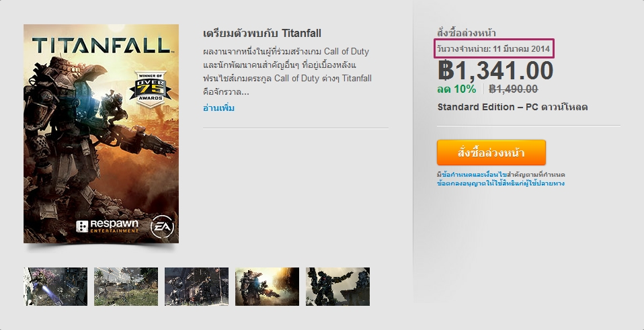Viewport: 644px width, 330px height.
Task: Click the เตรียมตัวพบกับ Titanfall heading
Action: (x=262, y=33)
